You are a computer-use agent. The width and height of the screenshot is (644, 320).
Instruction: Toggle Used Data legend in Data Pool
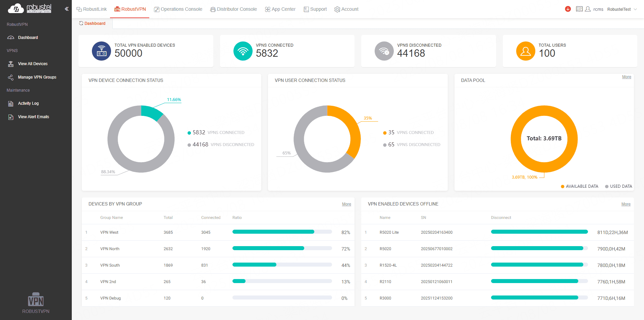(x=618, y=186)
